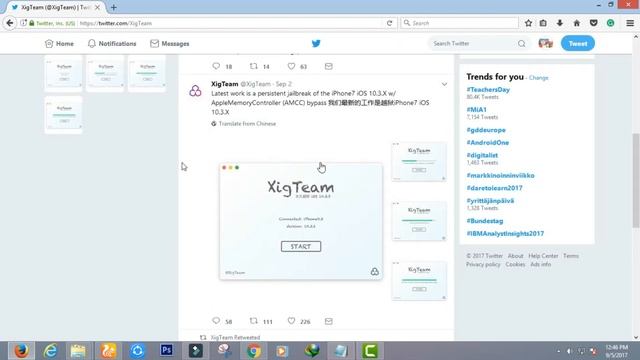This screenshot has height=360, width=640.
Task: Click the Twitter bird logo
Action: coord(316,43)
